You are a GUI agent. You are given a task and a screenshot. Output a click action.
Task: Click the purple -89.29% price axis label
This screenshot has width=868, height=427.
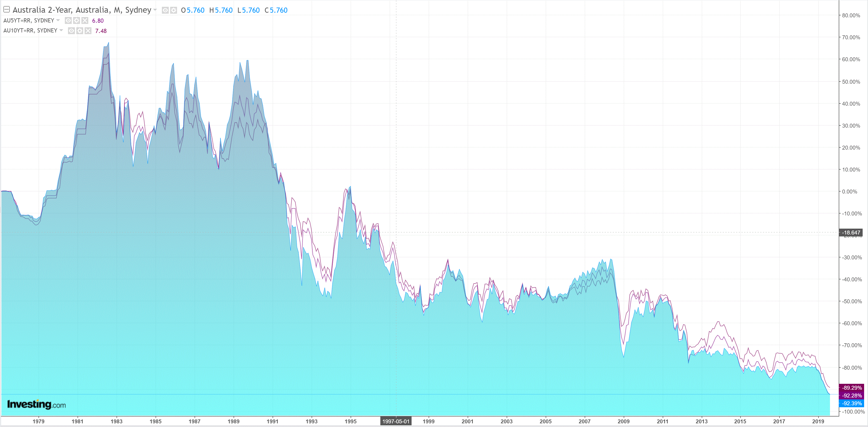point(851,388)
